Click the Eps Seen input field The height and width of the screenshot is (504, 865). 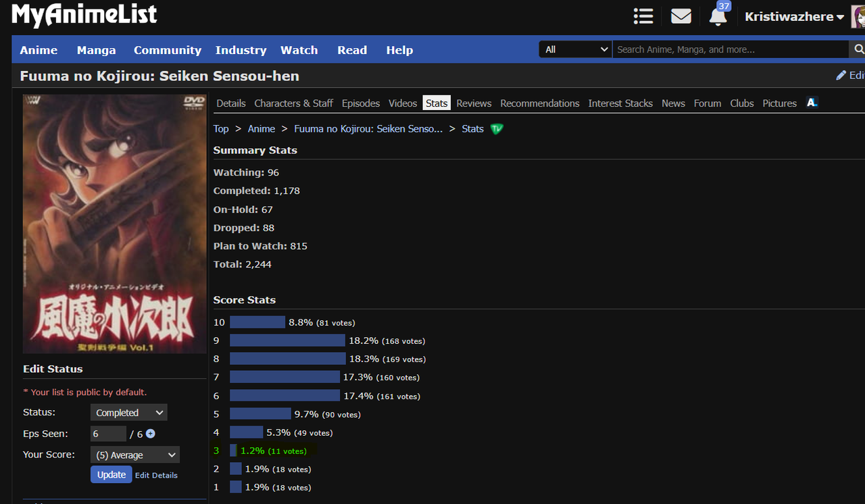point(108,434)
